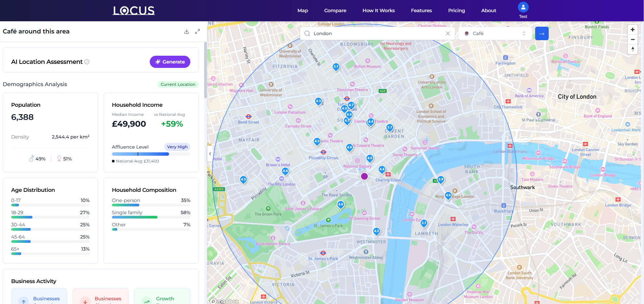This screenshot has width=644, height=304.
Task: Click into the London search field
Action: coord(377,33)
